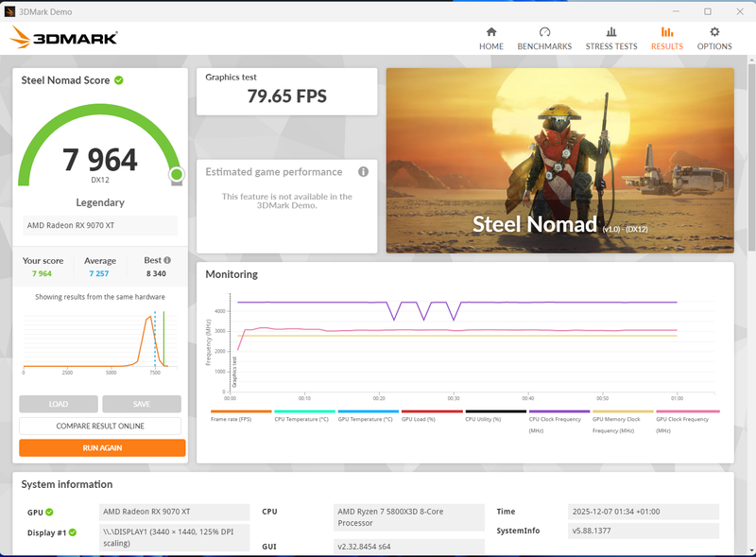Click the Legendary rating label
The image size is (756, 557).
(x=100, y=202)
